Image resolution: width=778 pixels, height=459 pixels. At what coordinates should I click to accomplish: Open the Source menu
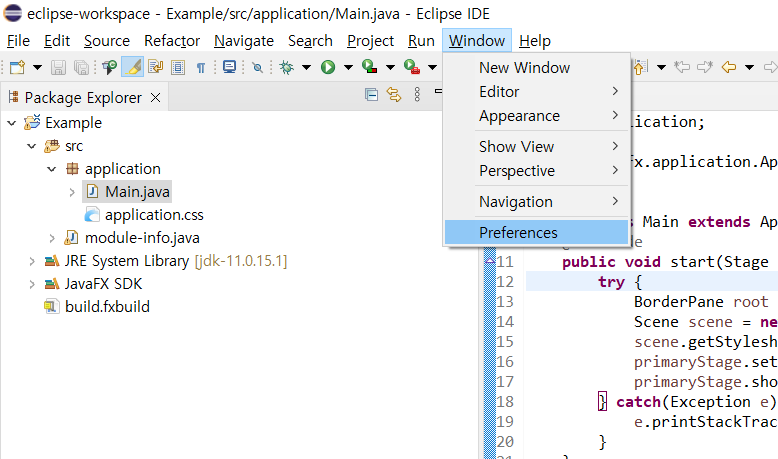(x=107, y=41)
